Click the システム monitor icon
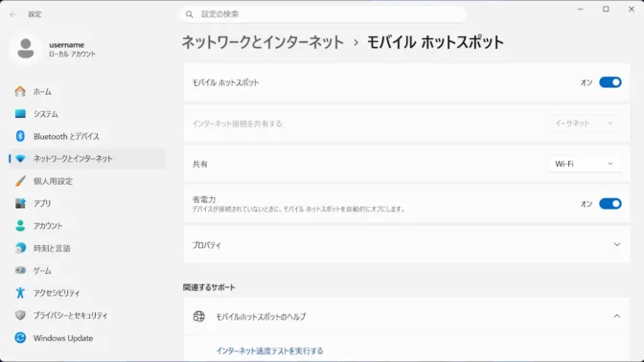This screenshot has width=644, height=362. (x=20, y=114)
